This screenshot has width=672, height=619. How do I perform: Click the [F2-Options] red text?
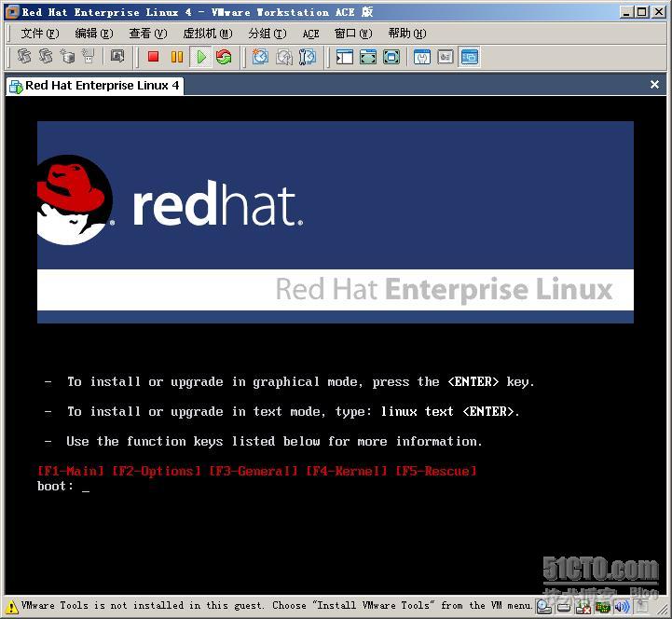point(156,471)
